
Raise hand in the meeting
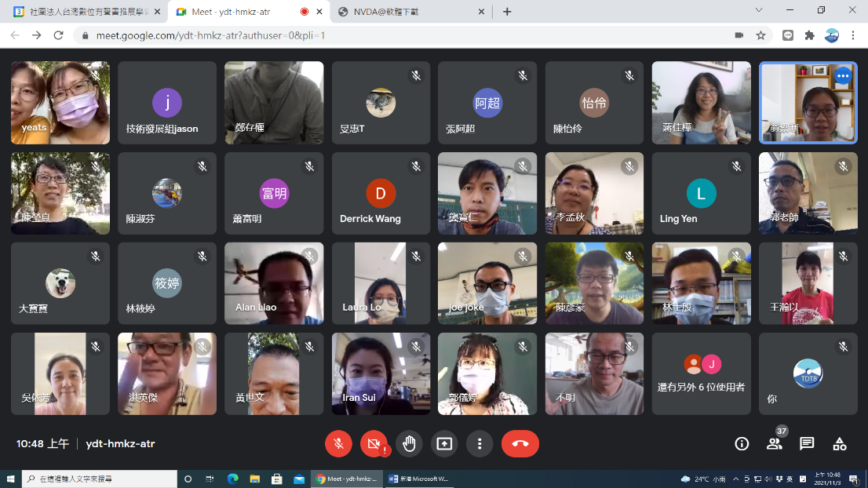click(x=409, y=444)
